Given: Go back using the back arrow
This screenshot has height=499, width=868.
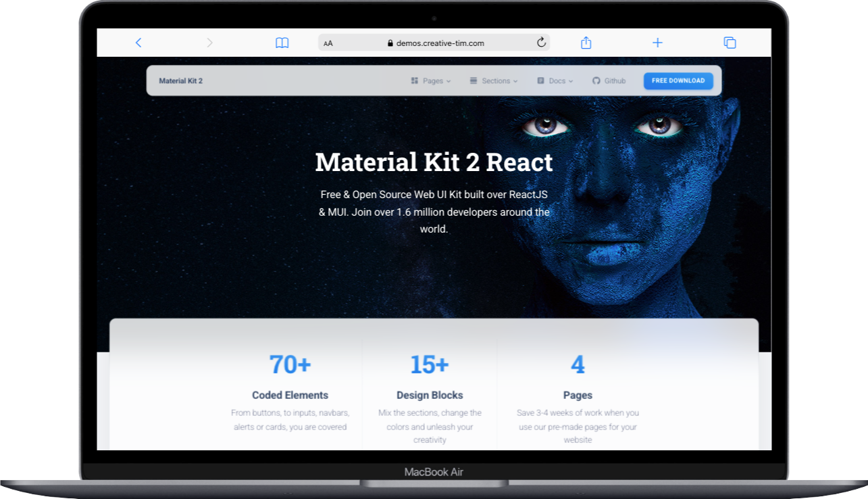Looking at the screenshot, I should (x=138, y=42).
